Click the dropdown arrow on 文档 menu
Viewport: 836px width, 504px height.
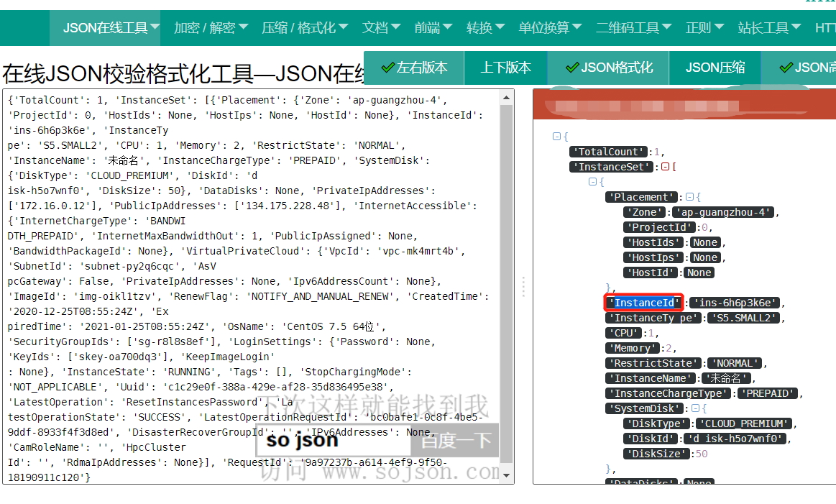pyautogui.click(x=395, y=27)
